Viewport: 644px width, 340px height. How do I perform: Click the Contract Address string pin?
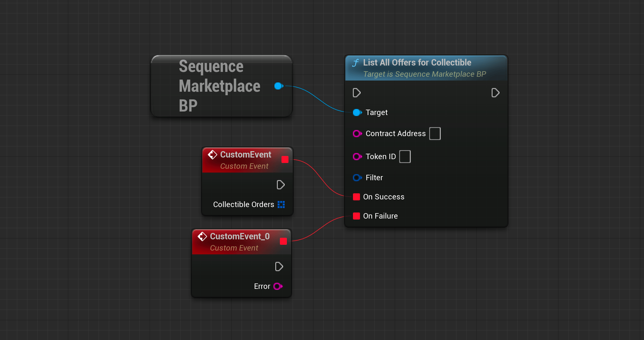(x=357, y=134)
